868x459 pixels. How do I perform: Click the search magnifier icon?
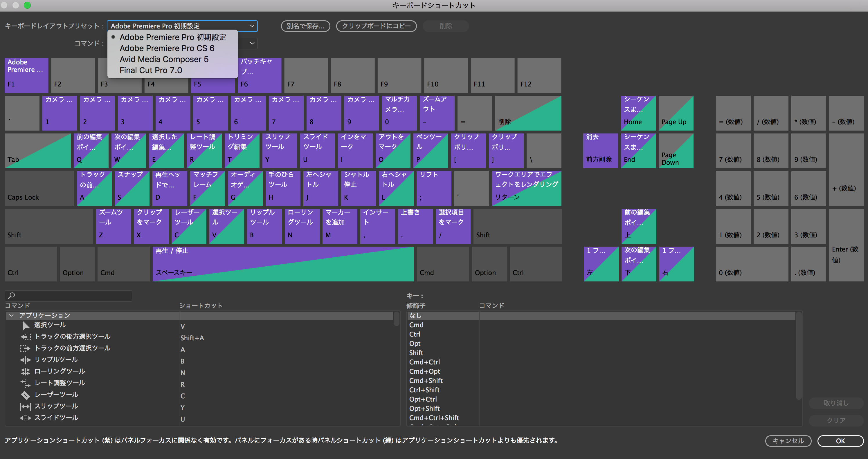point(11,295)
